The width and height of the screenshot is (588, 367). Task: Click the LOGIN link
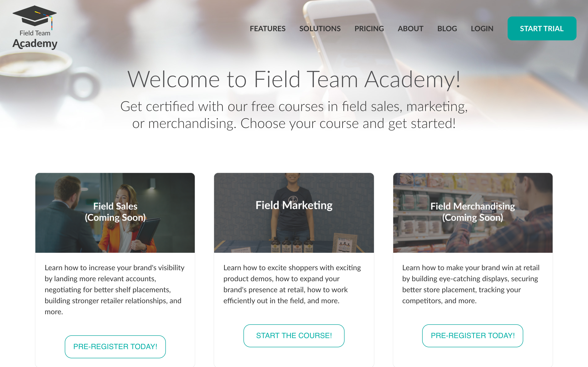point(482,29)
